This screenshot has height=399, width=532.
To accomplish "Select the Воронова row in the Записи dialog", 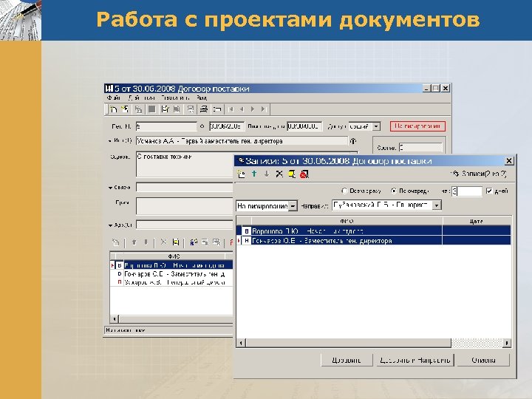I will point(374,231).
